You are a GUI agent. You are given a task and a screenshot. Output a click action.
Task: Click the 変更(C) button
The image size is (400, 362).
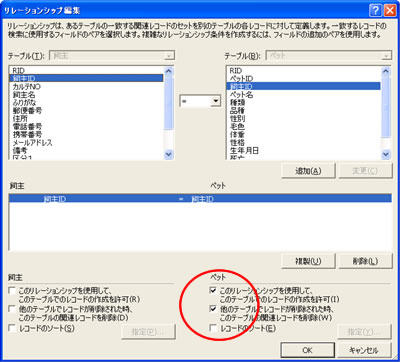365,171
